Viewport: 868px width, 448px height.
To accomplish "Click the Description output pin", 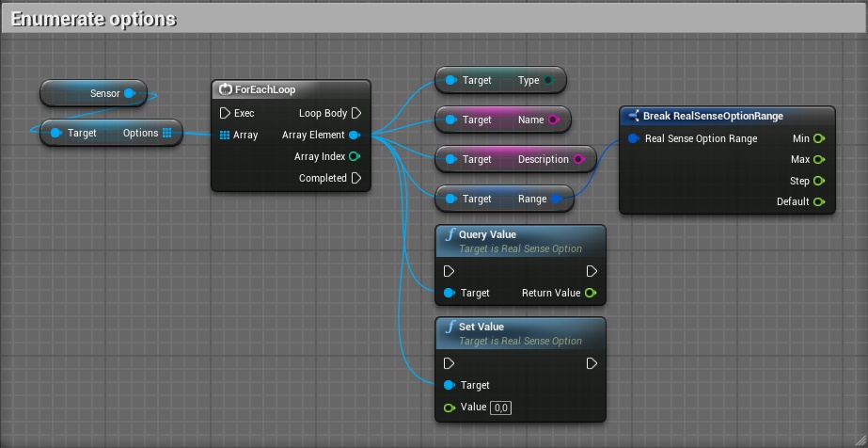I will 578,159.
